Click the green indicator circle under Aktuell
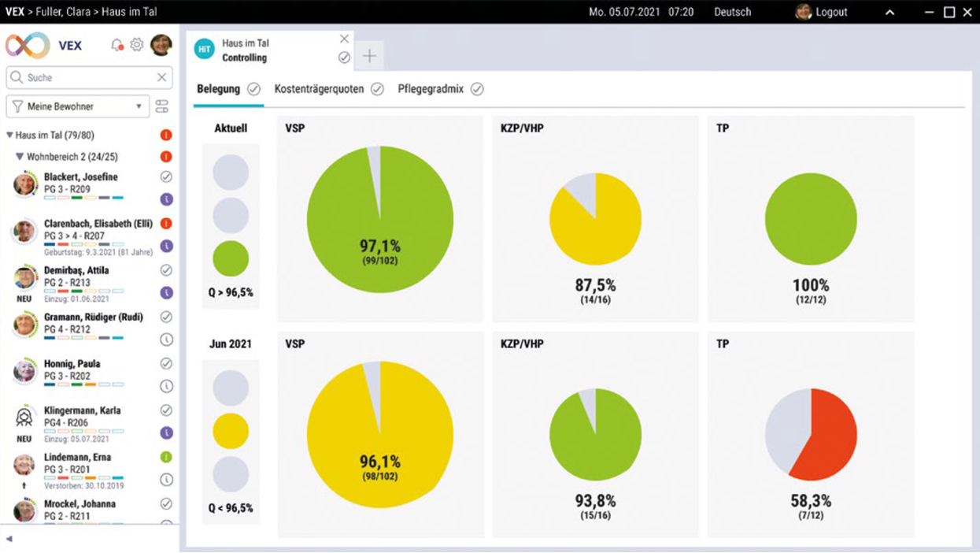 pos(231,258)
